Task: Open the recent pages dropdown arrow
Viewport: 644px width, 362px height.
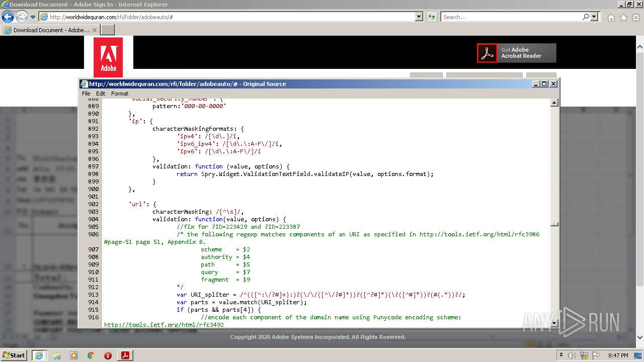Action: (x=33, y=17)
